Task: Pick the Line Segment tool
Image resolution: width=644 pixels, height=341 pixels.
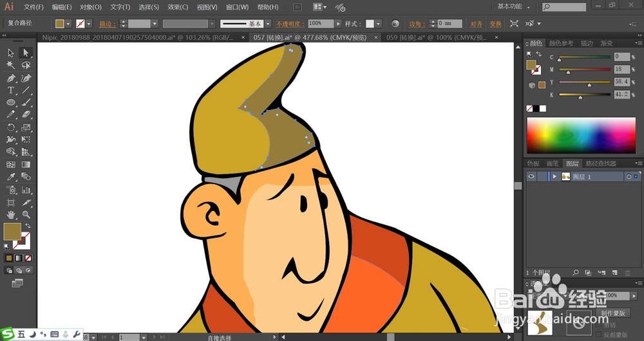Action: coord(26,90)
